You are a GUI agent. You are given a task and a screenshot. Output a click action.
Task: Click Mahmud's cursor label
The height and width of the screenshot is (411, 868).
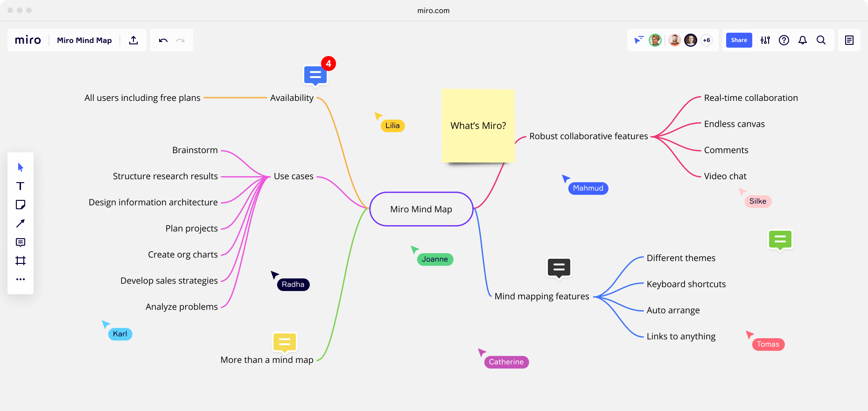(588, 188)
